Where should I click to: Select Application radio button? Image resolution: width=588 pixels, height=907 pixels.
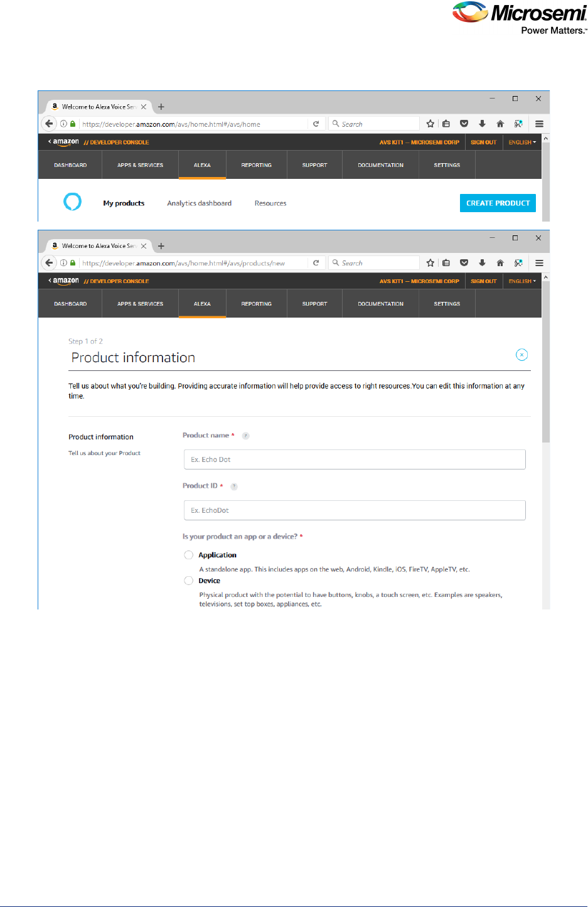188,555
